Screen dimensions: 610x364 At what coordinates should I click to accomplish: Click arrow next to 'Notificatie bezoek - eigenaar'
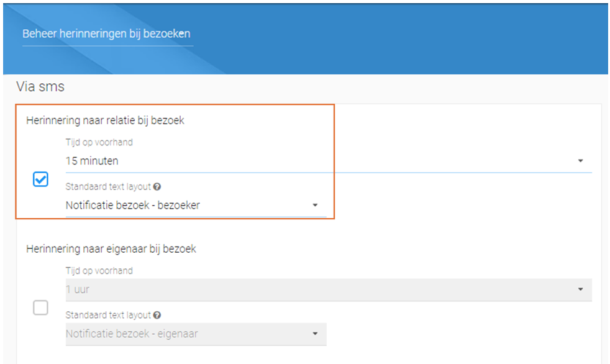[315, 334]
